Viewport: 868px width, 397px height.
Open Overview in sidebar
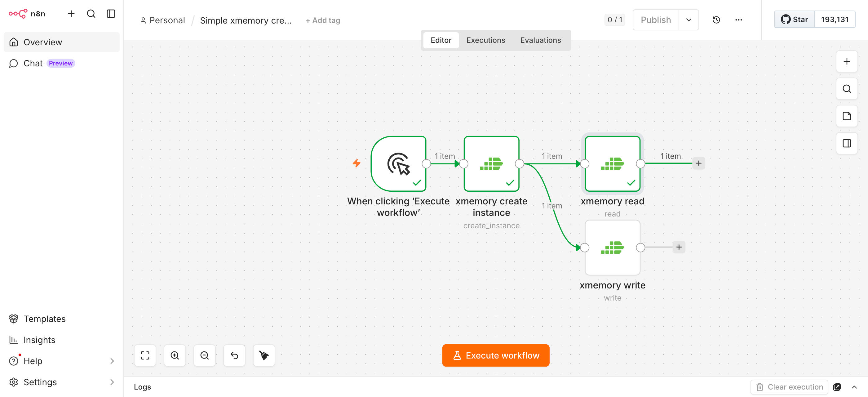[x=62, y=42]
